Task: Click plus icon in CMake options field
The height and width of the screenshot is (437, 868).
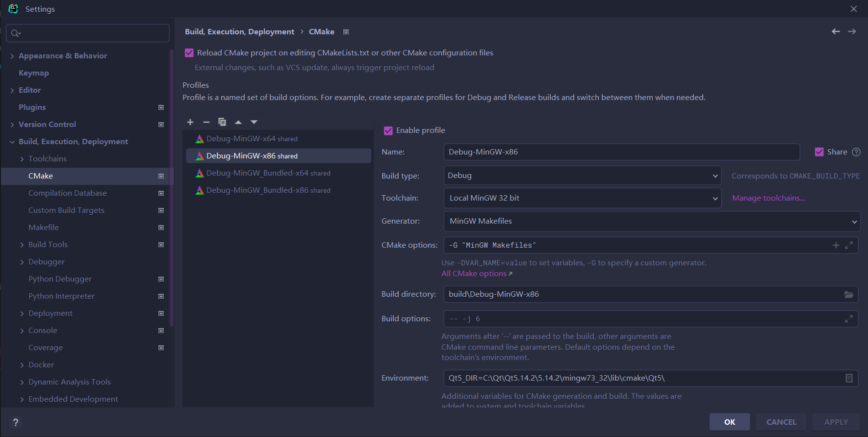Action: (836, 245)
